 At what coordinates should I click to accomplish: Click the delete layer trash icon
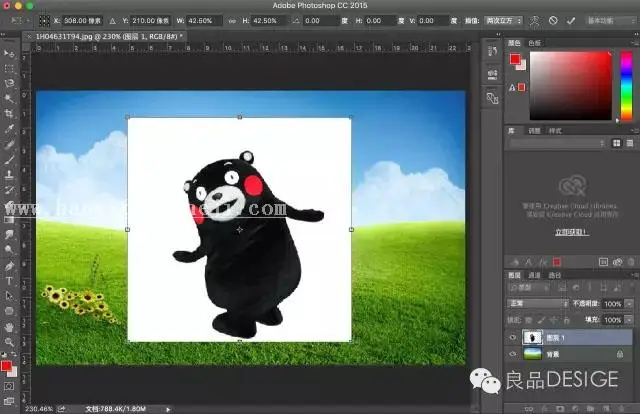pyautogui.click(x=621, y=408)
